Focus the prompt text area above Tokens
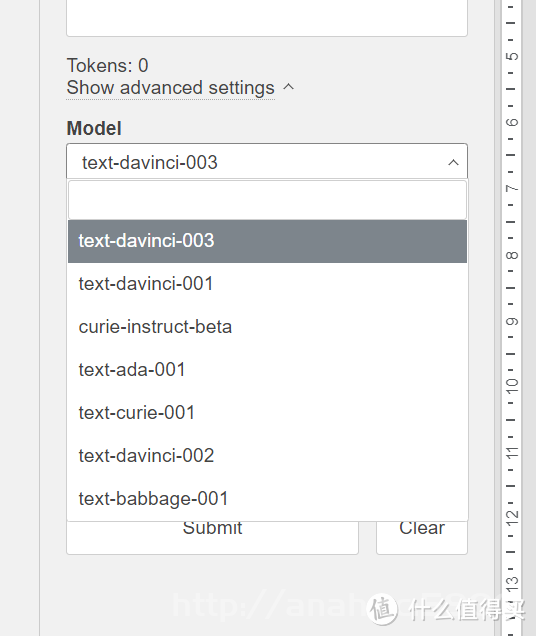The height and width of the screenshot is (636, 536). coord(267,18)
